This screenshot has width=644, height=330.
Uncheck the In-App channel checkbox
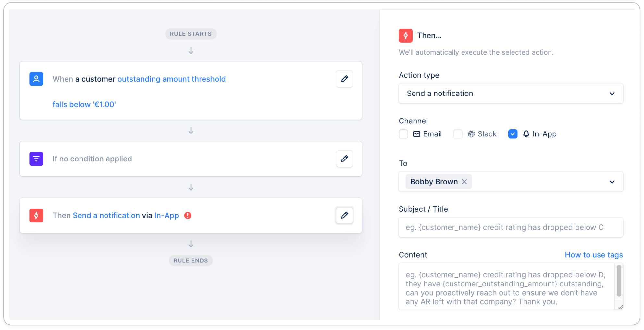513,134
